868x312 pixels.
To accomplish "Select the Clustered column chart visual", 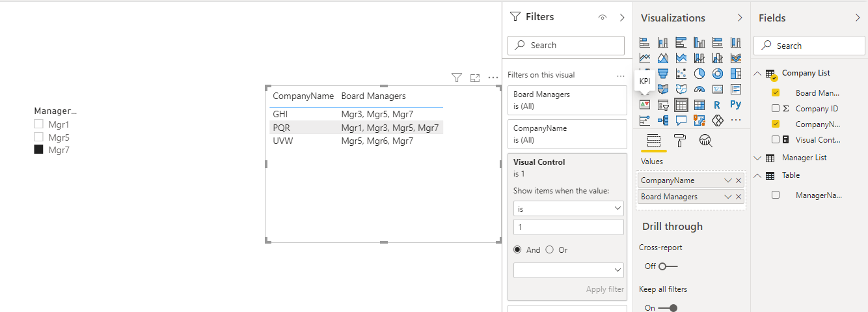I will click(699, 42).
